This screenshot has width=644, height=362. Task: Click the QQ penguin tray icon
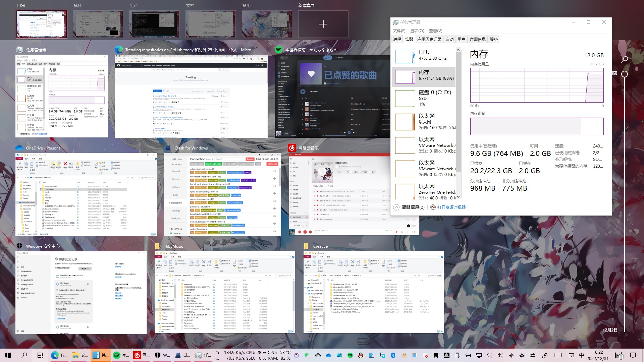(x=361, y=355)
